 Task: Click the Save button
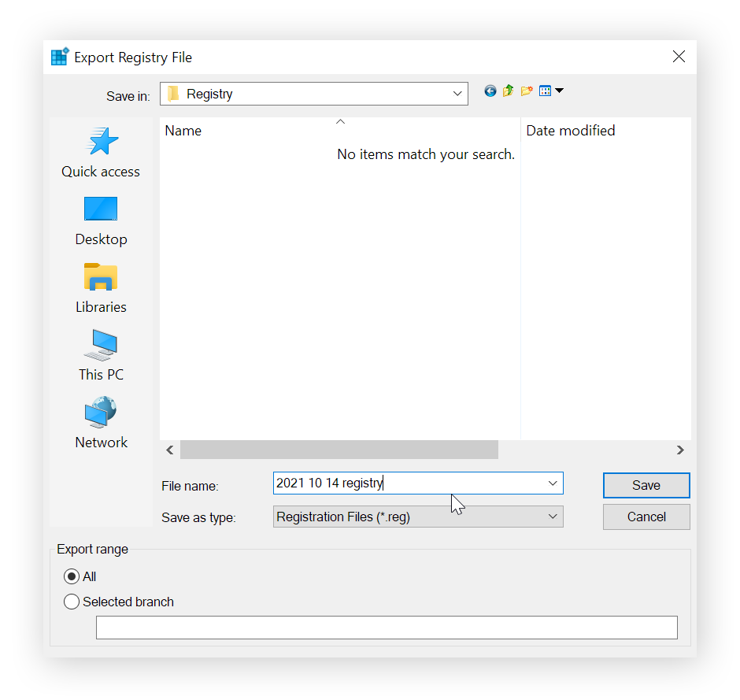pyautogui.click(x=646, y=485)
